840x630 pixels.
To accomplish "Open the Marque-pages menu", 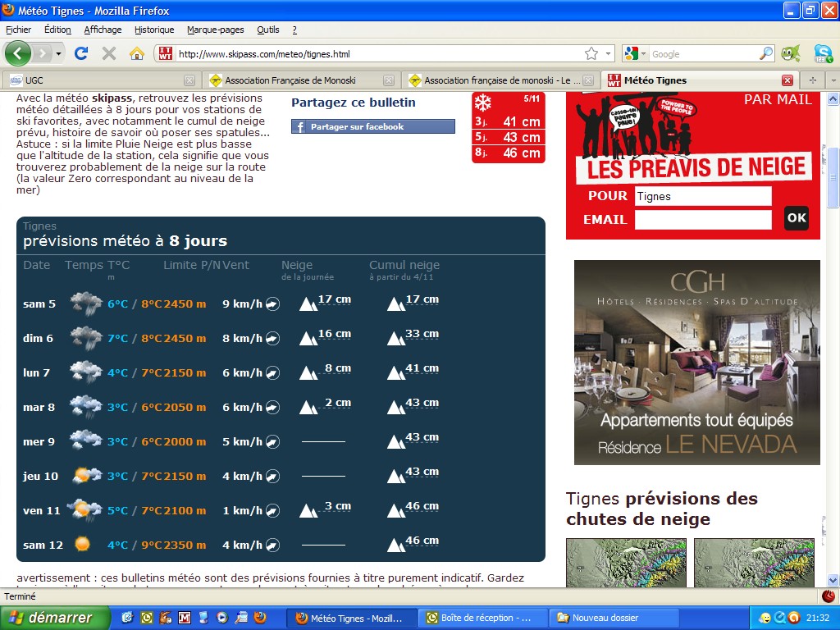I will click(216, 30).
